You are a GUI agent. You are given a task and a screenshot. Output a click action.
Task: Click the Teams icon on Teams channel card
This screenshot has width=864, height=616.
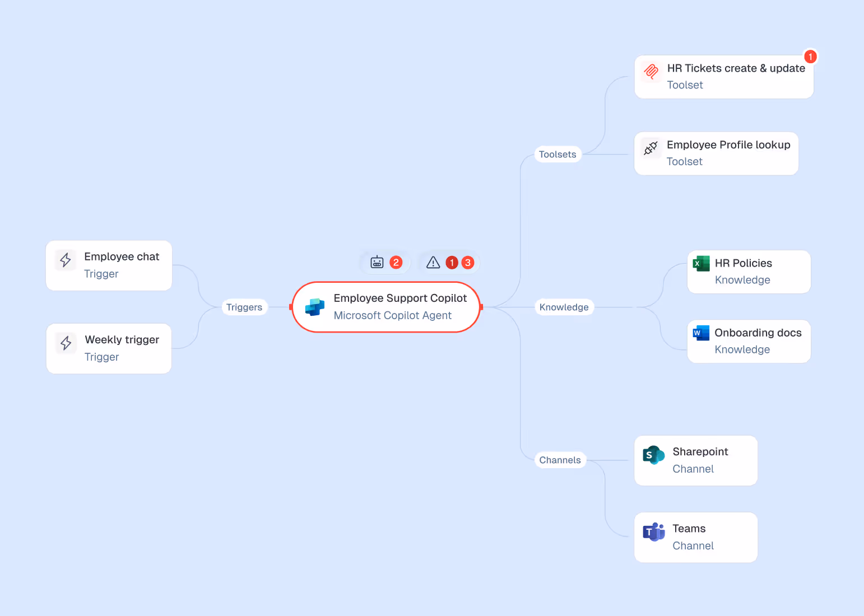[x=654, y=532]
